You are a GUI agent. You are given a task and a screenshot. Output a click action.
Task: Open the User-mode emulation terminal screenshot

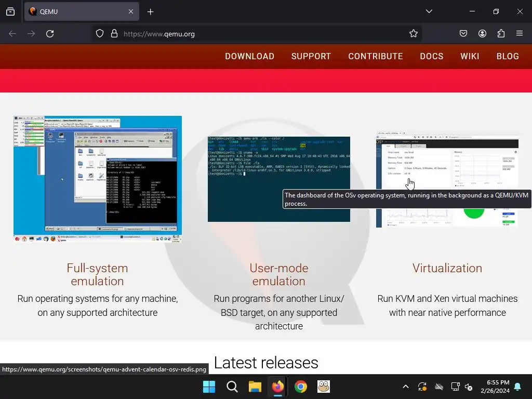[x=279, y=179]
